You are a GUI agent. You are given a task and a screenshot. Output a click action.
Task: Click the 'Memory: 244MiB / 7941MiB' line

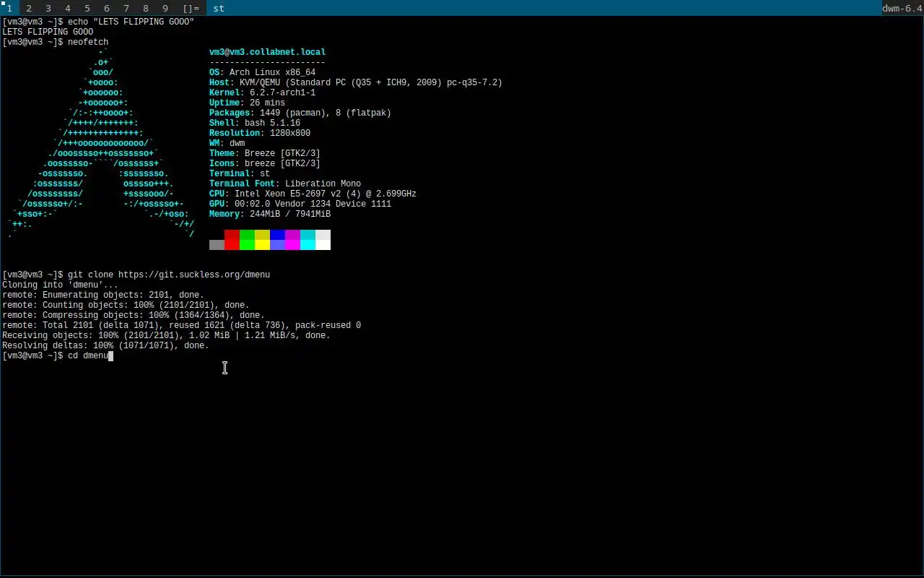tap(270, 214)
